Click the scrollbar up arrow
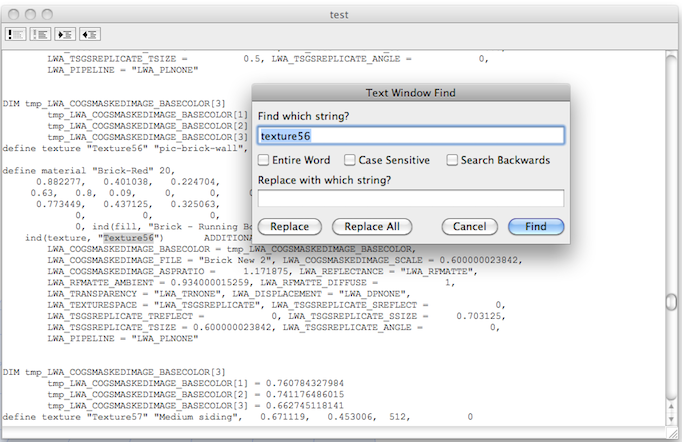Screen dimensions: 682x442 click(672, 407)
